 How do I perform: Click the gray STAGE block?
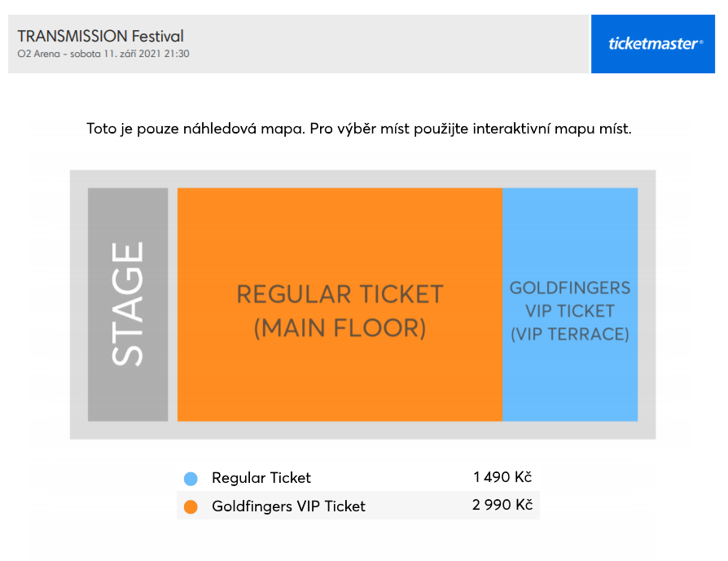128,305
